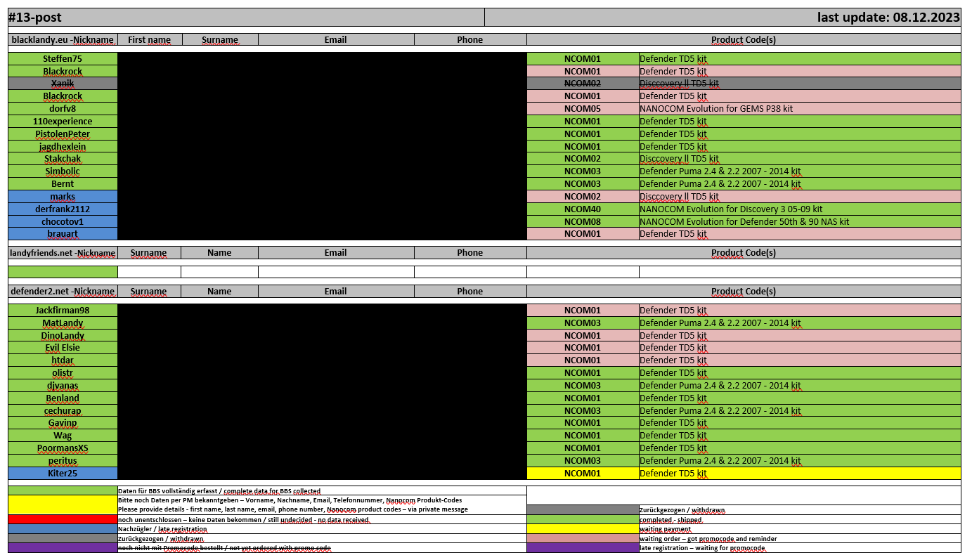This screenshot has height=560, width=972.
Task: Select 'waiting order – got promocode and reminder' text
Action: pos(708,539)
